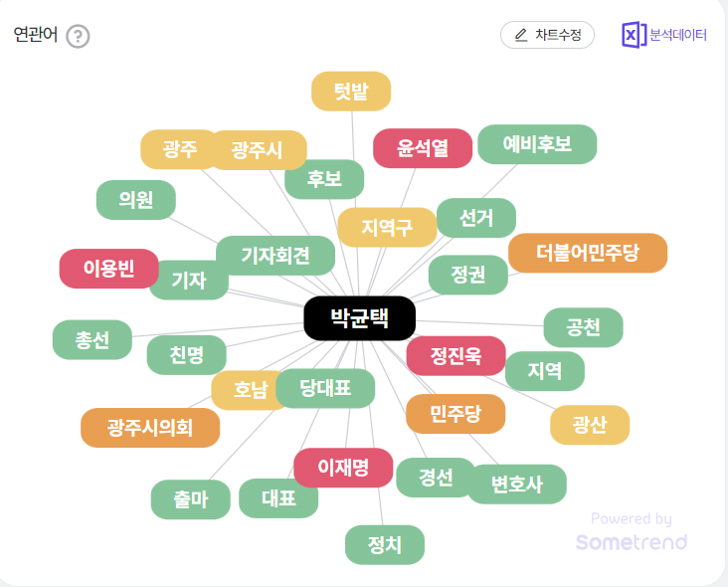Select the 변호사 green bubble
This screenshot has height=587, width=728.
(517, 485)
